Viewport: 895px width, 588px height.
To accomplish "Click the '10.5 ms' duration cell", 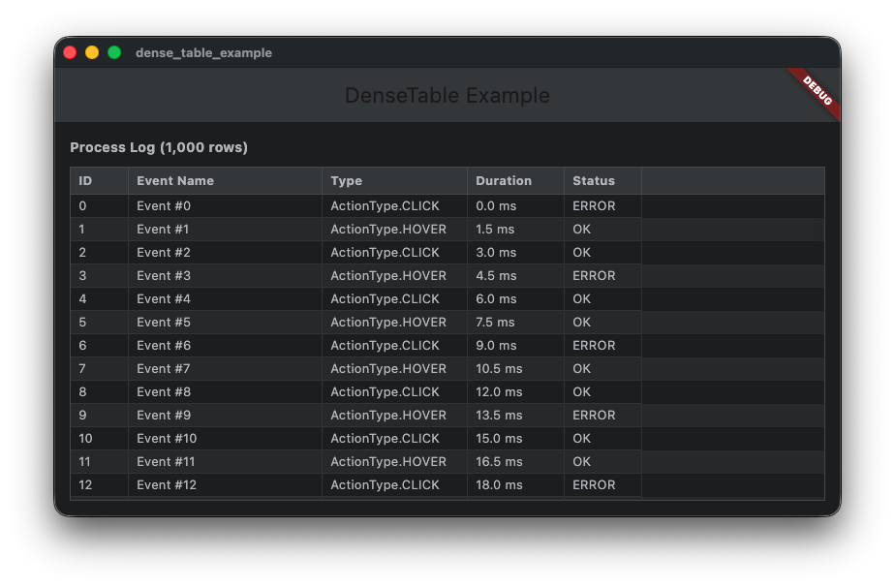I will click(515, 369).
